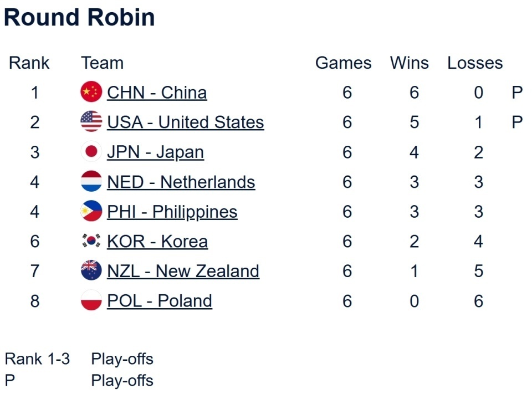The image size is (532, 399).
Task: Open the PHI - Philippines team link
Action: pyautogui.click(x=172, y=212)
